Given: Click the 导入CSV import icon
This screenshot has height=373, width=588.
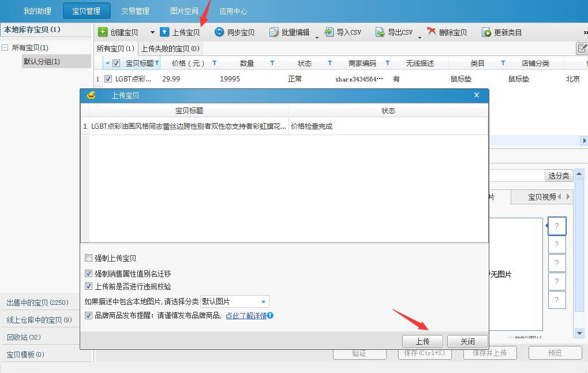Looking at the screenshot, I should (329, 32).
